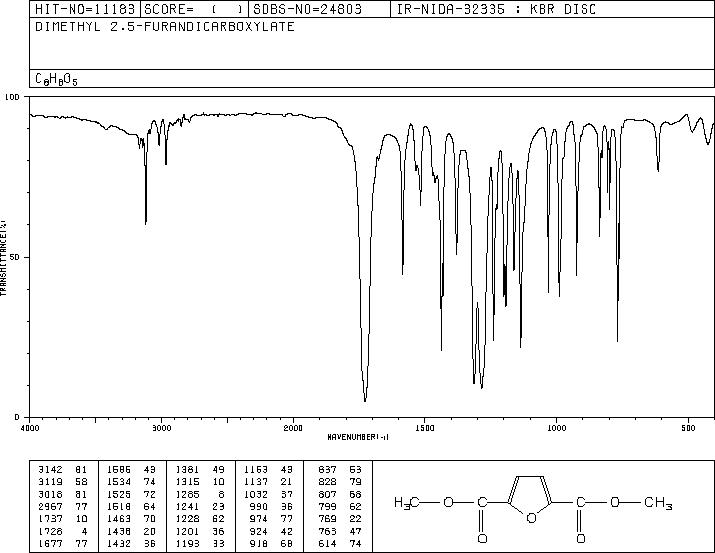Select the molecular formula C8H8O5
Viewport: 715px width, 553px height.
coord(56,79)
